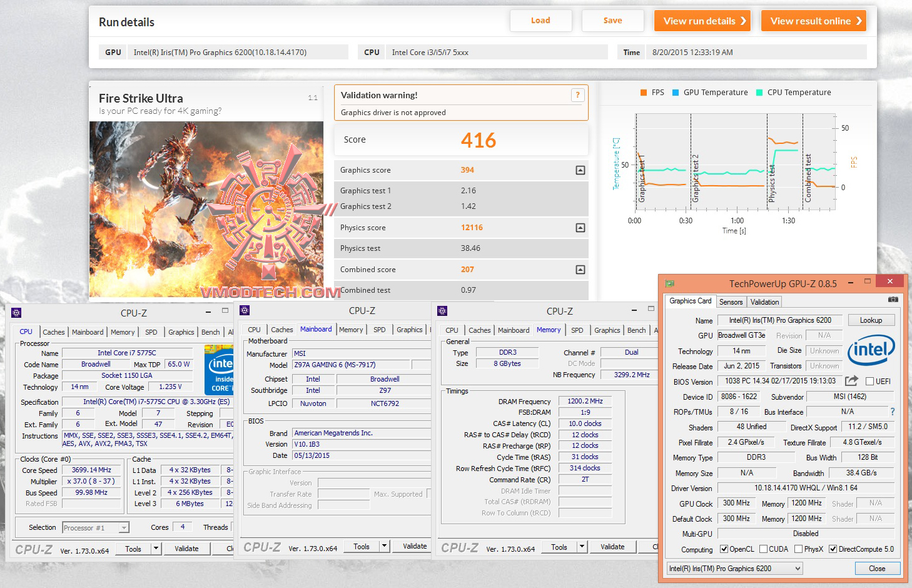Collapse the Physics score section

point(580,228)
